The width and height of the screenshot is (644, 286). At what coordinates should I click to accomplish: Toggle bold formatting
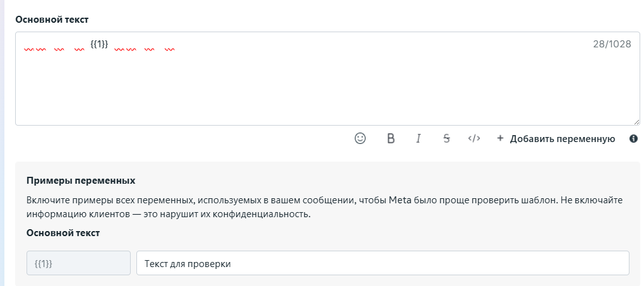[391, 138]
